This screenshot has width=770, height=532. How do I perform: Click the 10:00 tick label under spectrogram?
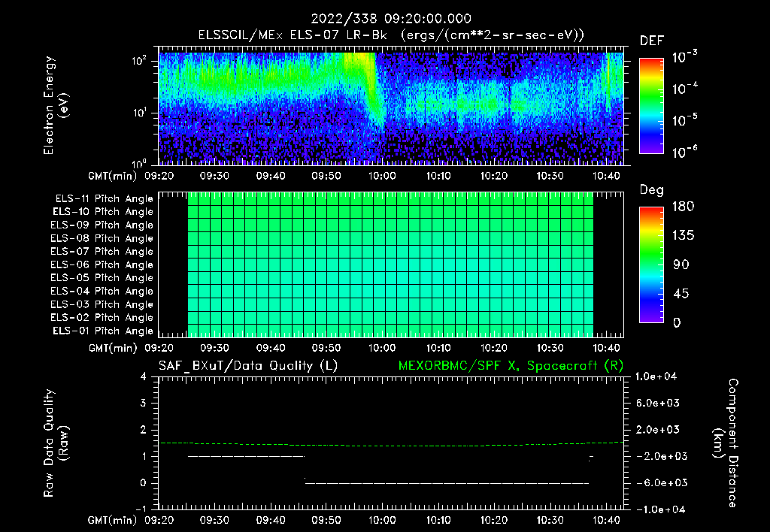point(382,176)
